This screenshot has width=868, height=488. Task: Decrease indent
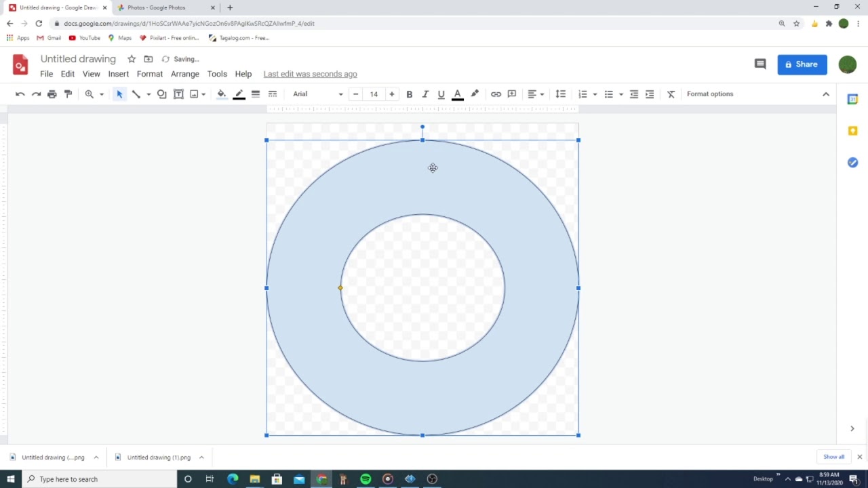[634, 94]
